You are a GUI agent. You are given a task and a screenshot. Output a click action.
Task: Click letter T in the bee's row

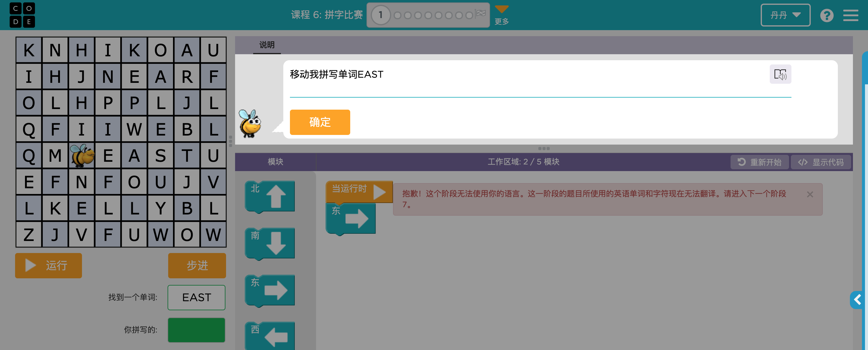click(x=187, y=156)
